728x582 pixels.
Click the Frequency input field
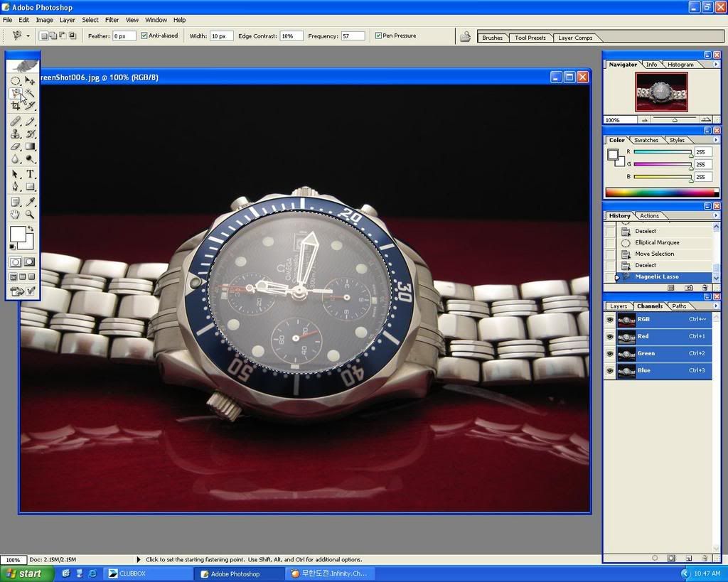[x=353, y=36]
